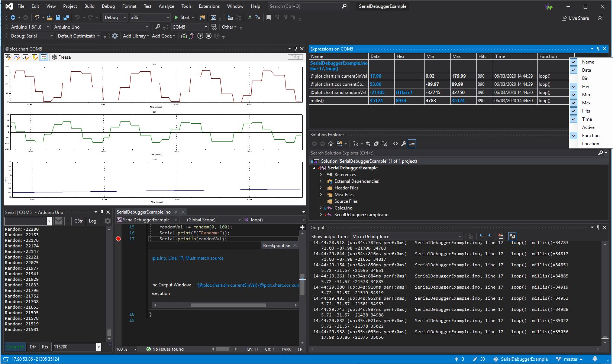Click the gear icon in Serial panel
Viewport: 613px width, 364px height.
108,221
